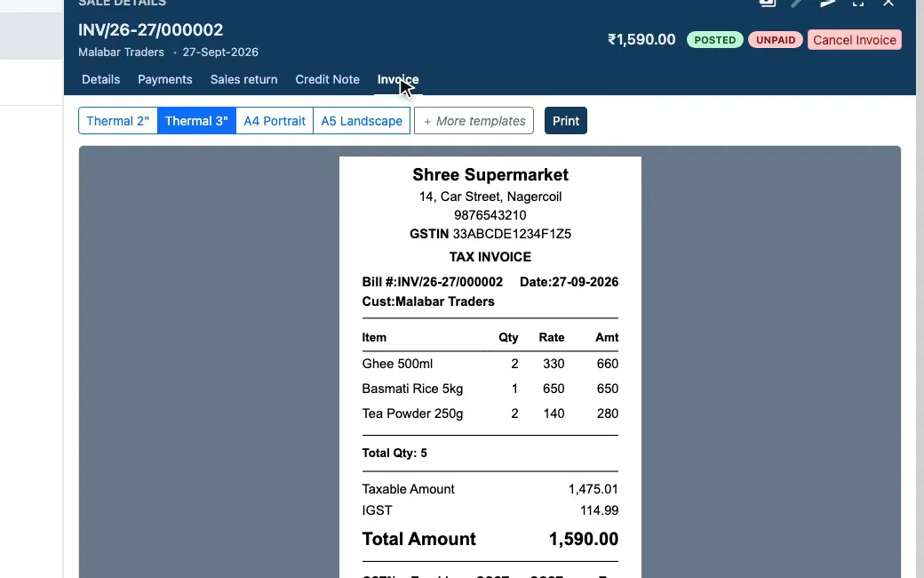
Task: Open the Payments tab
Action: [x=165, y=80]
